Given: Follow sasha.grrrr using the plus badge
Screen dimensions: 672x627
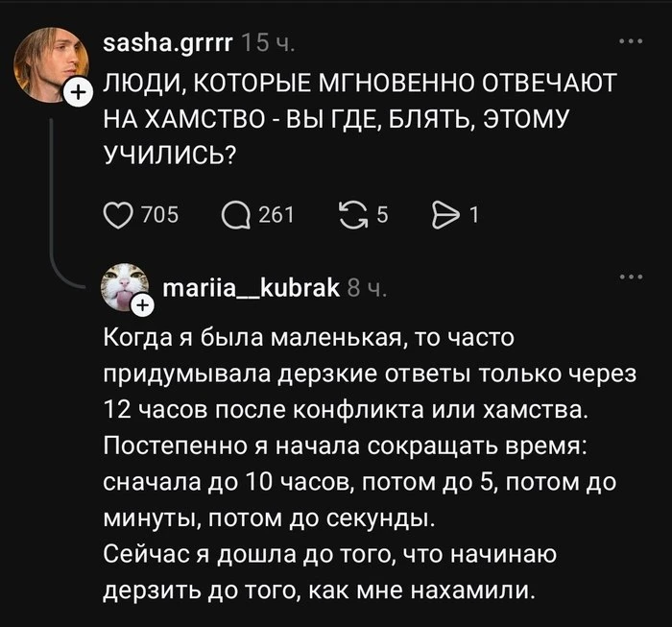Looking at the screenshot, I should click(78, 92).
